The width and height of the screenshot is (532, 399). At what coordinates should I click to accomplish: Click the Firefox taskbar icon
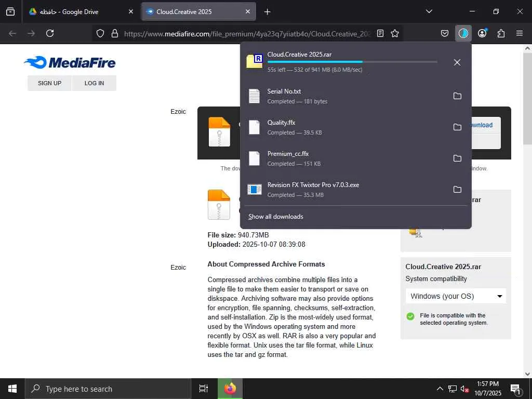point(230,389)
